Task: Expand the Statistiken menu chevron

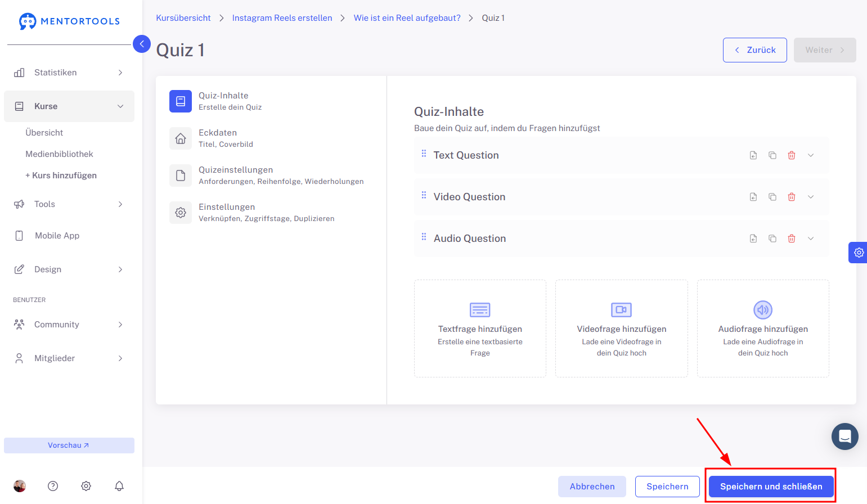Action: pos(120,73)
